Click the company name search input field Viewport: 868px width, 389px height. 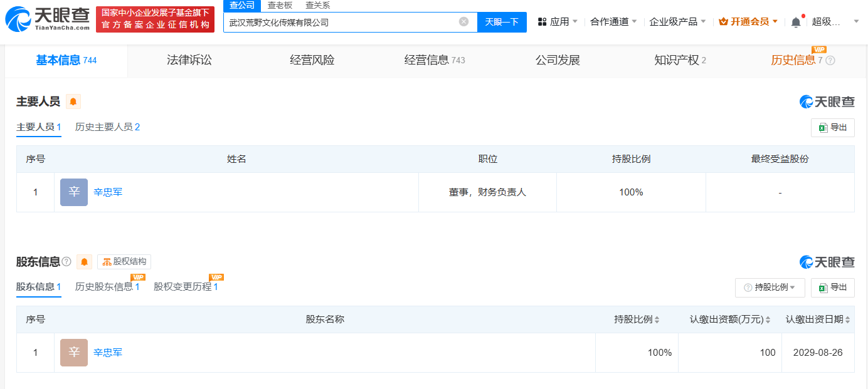pos(345,22)
